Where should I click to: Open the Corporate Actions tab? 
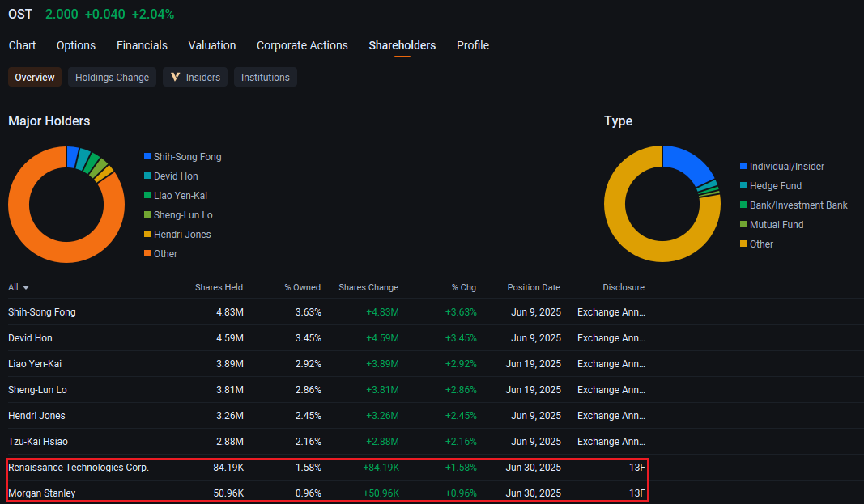(x=302, y=45)
